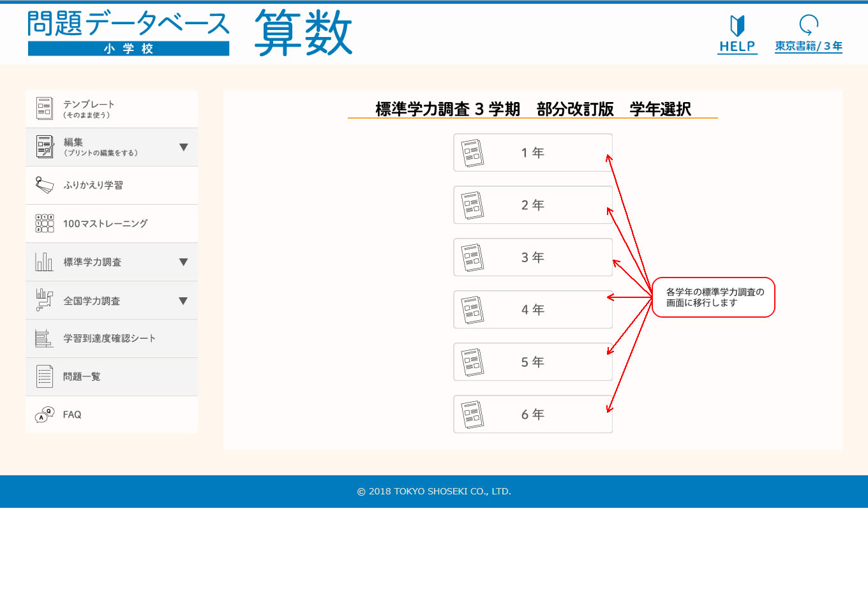Expand the 全国学力調査 menu arrow
868x615 pixels.
click(x=184, y=301)
